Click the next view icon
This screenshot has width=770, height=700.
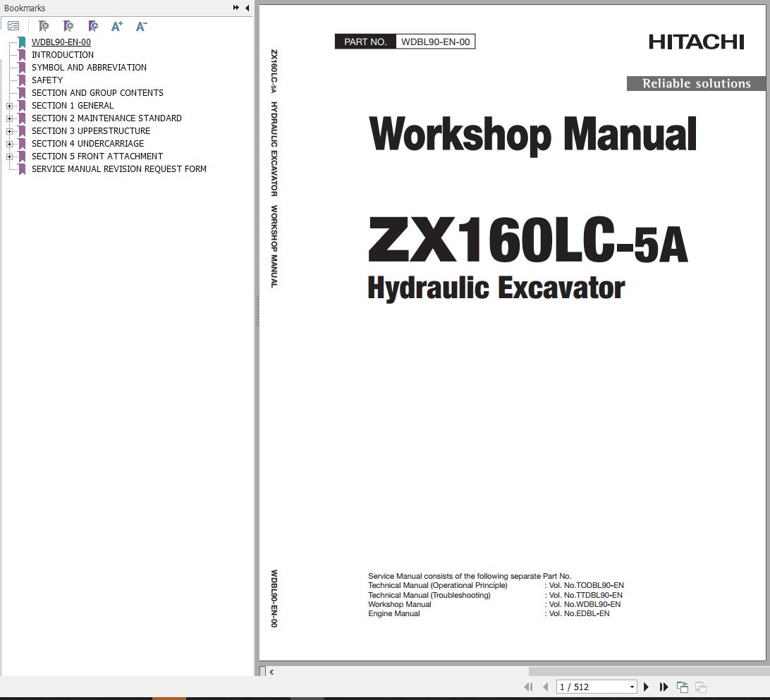701,687
